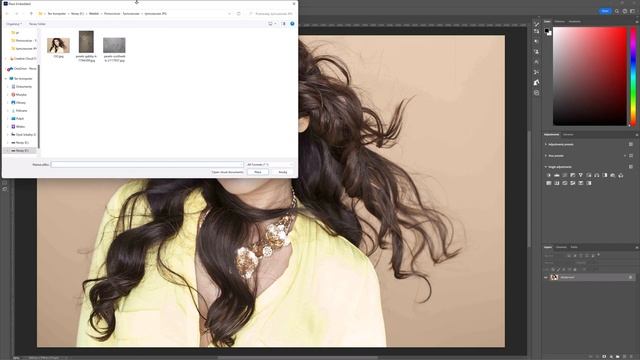Add a Levels adjustment

(x=557, y=175)
